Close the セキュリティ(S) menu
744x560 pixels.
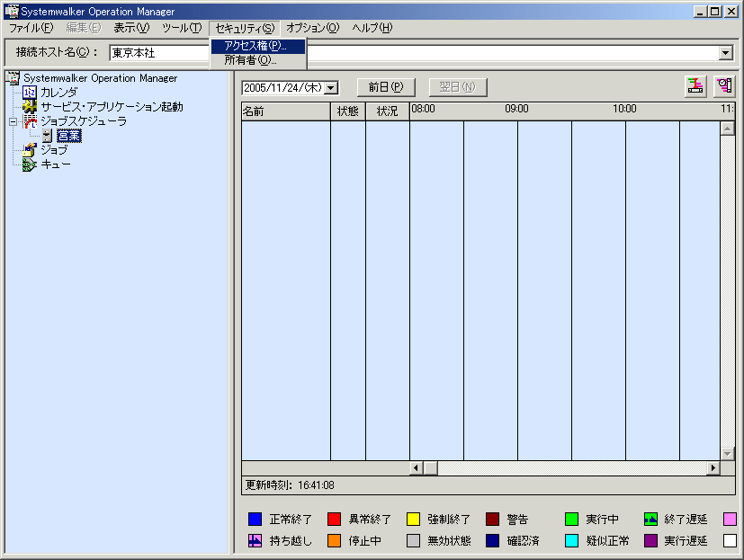tap(245, 29)
